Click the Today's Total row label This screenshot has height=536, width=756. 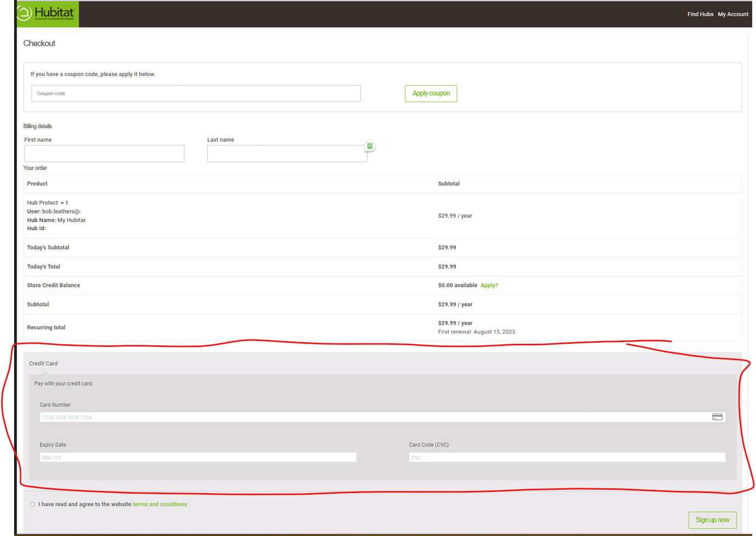coord(43,267)
